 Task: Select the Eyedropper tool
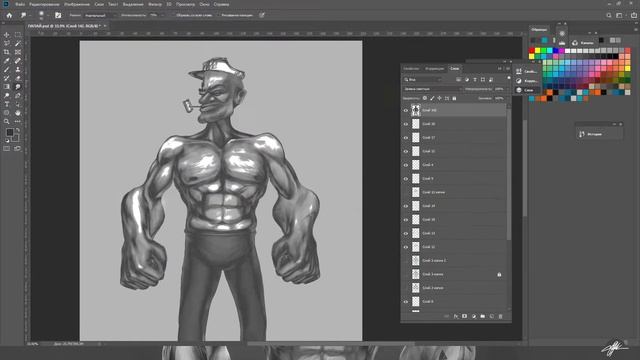coord(7,61)
